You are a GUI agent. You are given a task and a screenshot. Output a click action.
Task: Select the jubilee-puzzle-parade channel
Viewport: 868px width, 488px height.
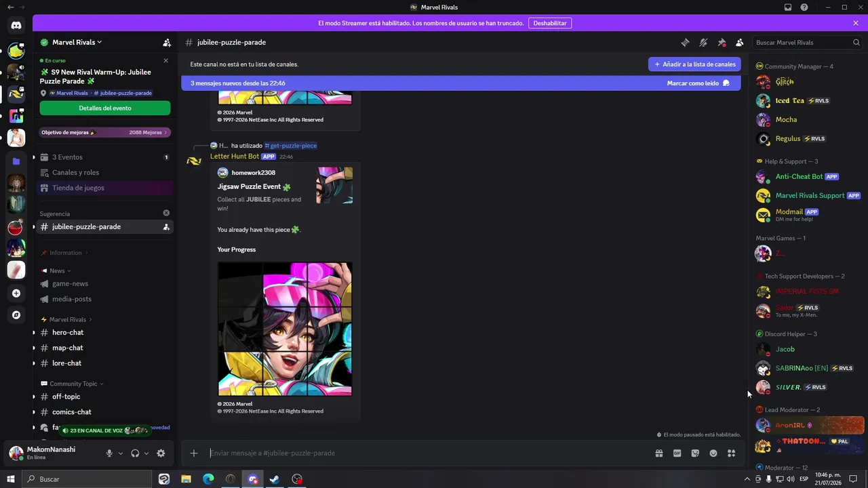[x=105, y=227]
